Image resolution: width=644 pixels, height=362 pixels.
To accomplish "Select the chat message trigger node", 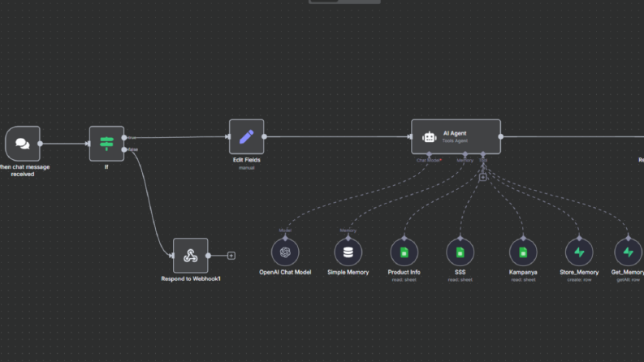I will pos(23,144).
